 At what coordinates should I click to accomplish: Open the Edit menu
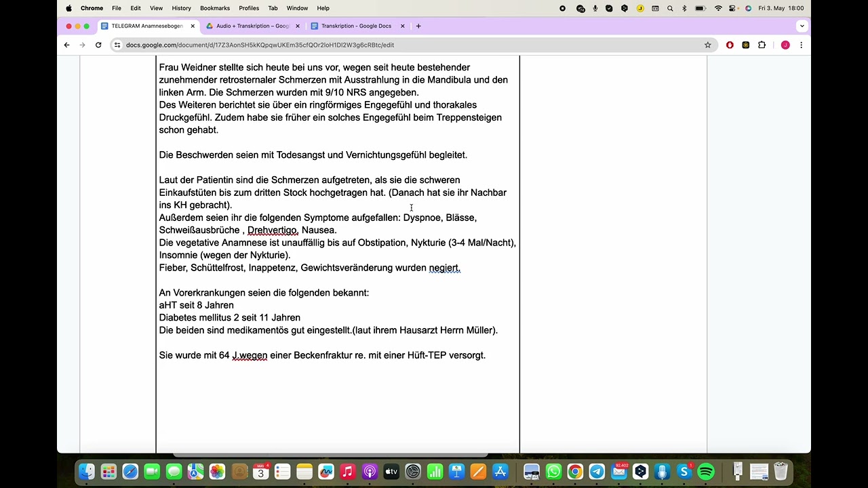click(136, 8)
